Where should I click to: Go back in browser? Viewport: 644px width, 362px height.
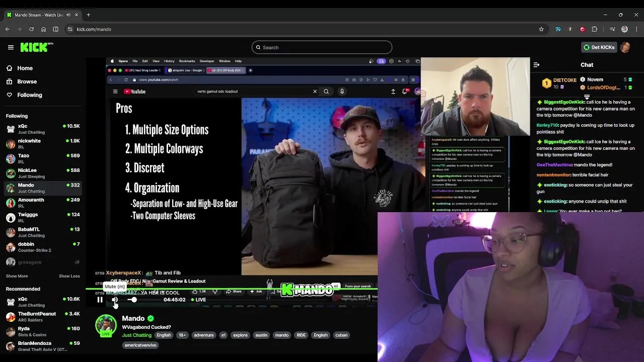click(x=8, y=29)
